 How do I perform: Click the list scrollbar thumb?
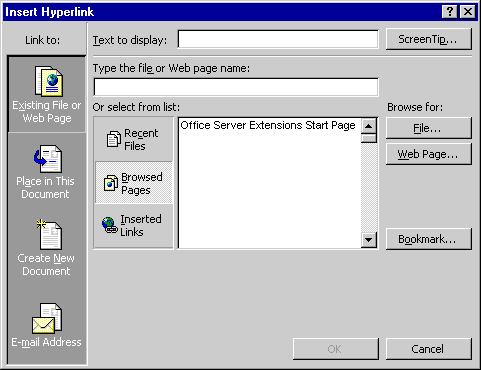[369, 138]
